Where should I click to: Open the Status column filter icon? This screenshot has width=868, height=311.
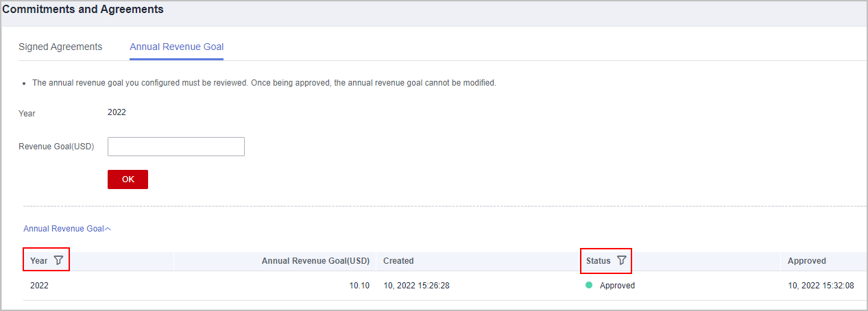[x=621, y=260]
